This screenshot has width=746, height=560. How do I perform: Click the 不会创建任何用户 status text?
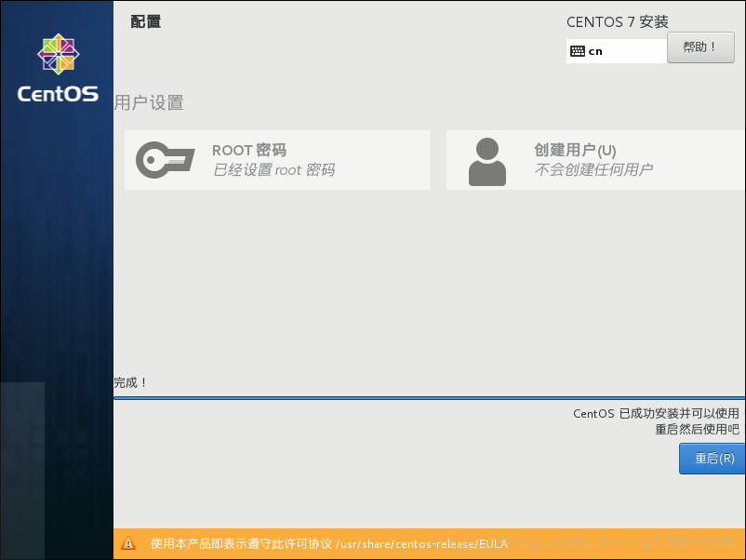593,169
